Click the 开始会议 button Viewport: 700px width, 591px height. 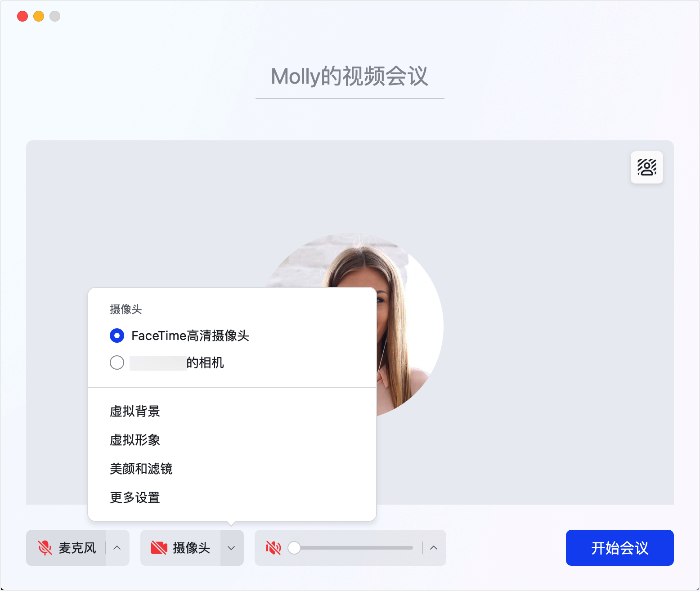(619, 548)
